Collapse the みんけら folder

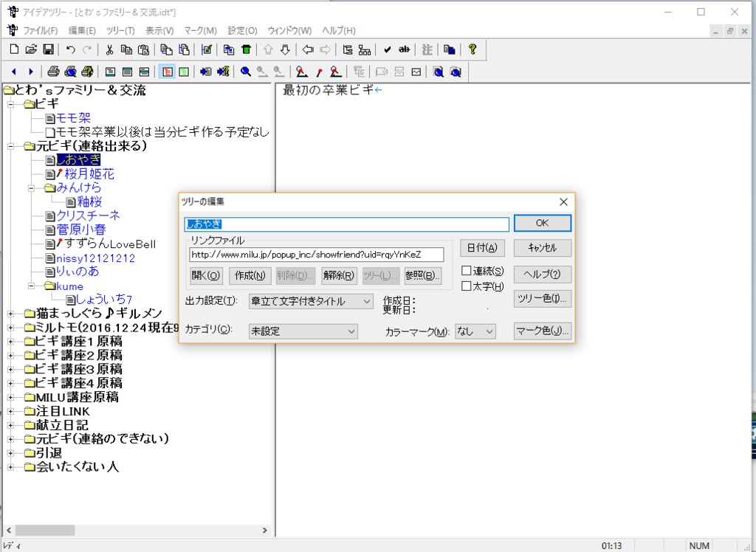31,188
